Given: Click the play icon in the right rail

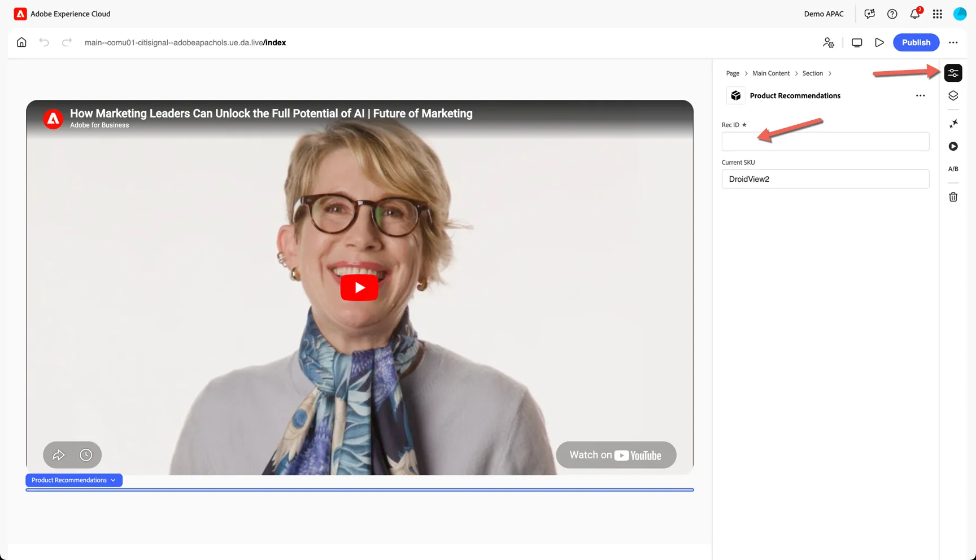Looking at the screenshot, I should (953, 146).
